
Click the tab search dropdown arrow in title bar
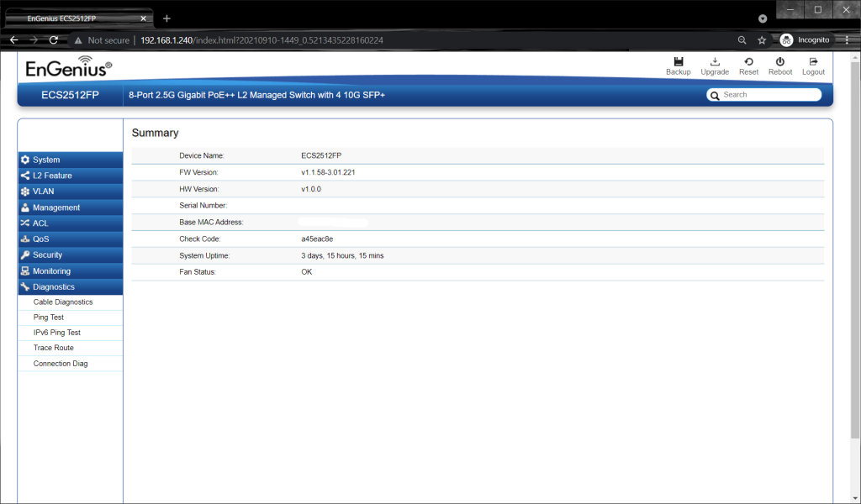[763, 18]
